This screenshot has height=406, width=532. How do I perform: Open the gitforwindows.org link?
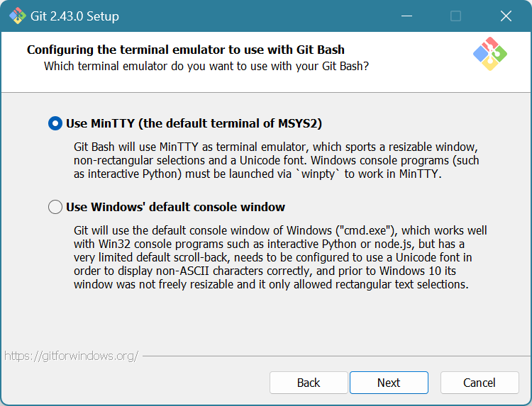(71, 356)
